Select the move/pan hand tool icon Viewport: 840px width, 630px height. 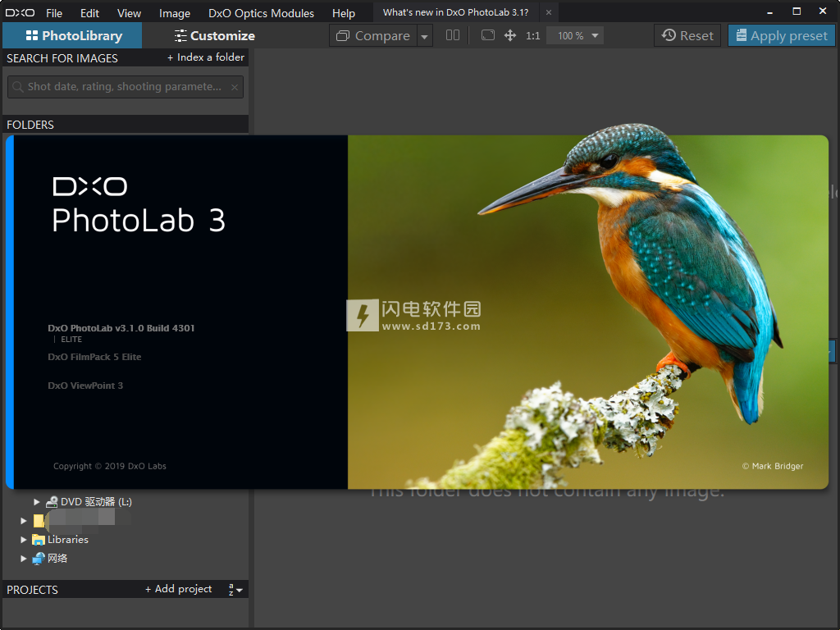click(x=510, y=35)
